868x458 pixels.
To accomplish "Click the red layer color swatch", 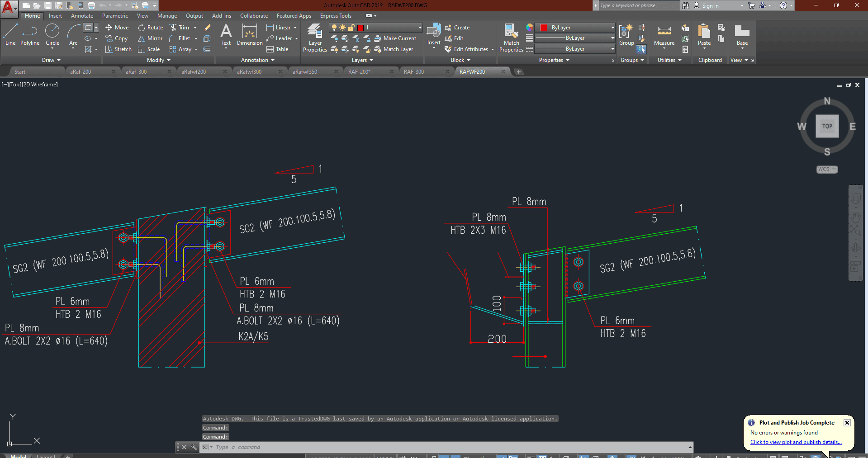I will (360, 28).
